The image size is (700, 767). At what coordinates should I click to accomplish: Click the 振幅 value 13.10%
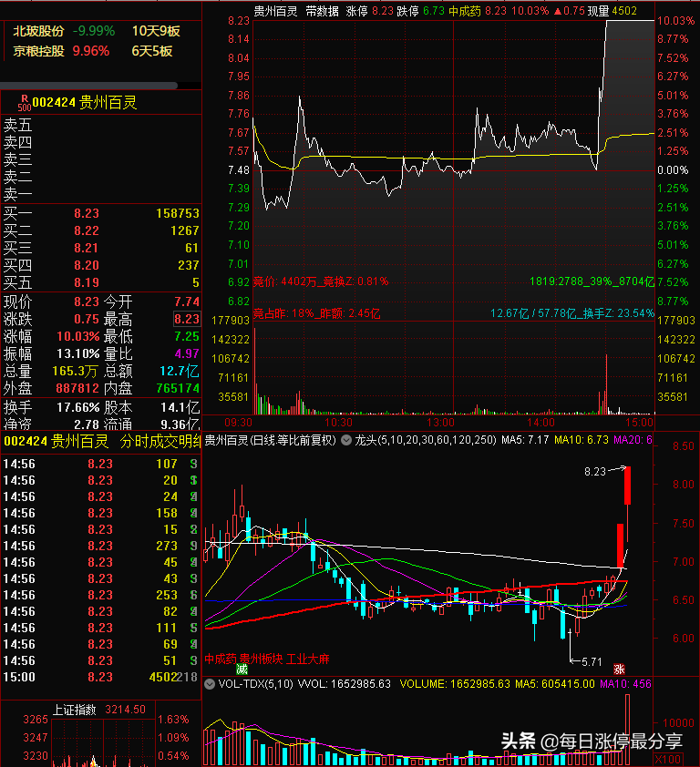point(78,353)
